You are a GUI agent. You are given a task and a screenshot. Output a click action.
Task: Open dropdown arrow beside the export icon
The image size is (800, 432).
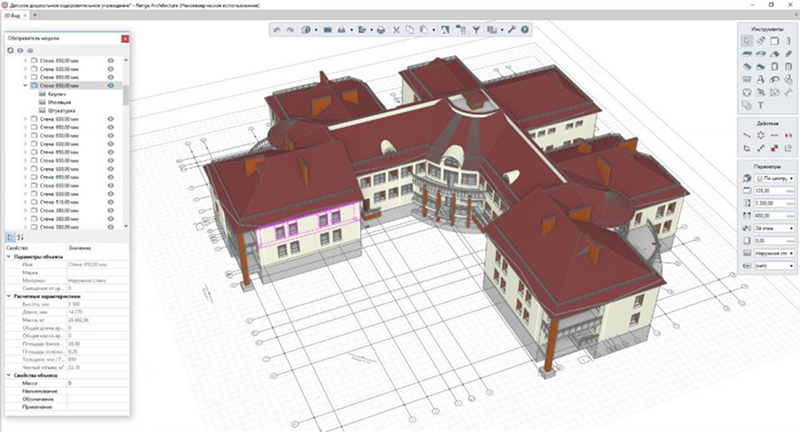pyautogui.click(x=371, y=30)
